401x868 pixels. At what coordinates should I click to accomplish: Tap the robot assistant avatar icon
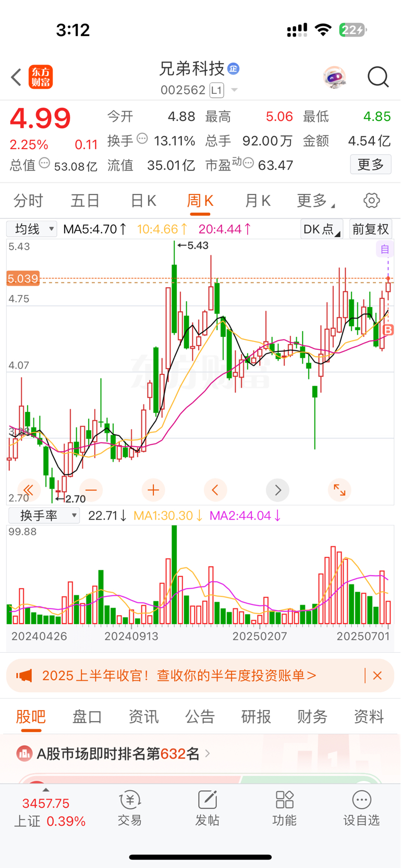(334, 78)
